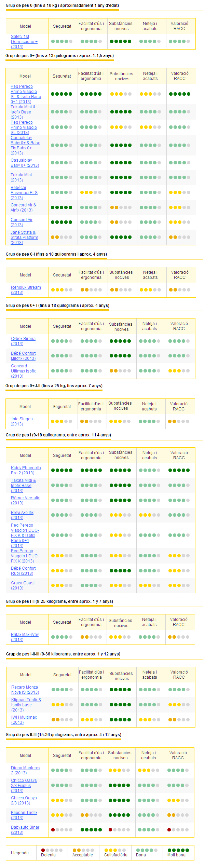
Task: Open Peg Perego Viaggio1 DUO-FIX K & Isofix Base link
Action: click(x=25, y=535)
